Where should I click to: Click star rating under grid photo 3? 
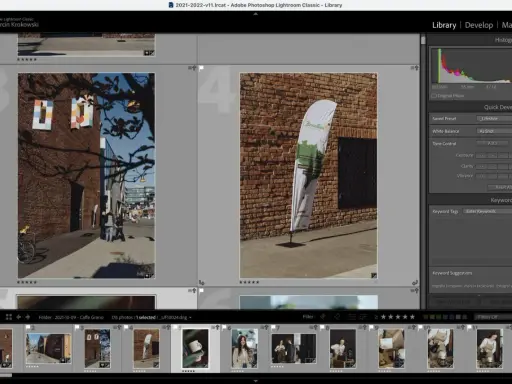click(27, 282)
